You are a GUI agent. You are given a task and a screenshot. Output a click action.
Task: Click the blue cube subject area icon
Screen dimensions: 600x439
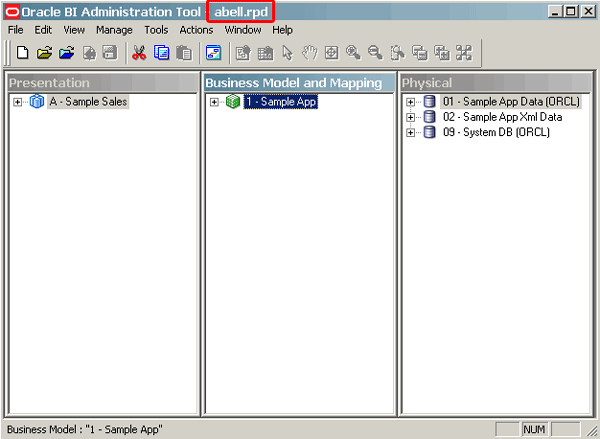coord(37,101)
